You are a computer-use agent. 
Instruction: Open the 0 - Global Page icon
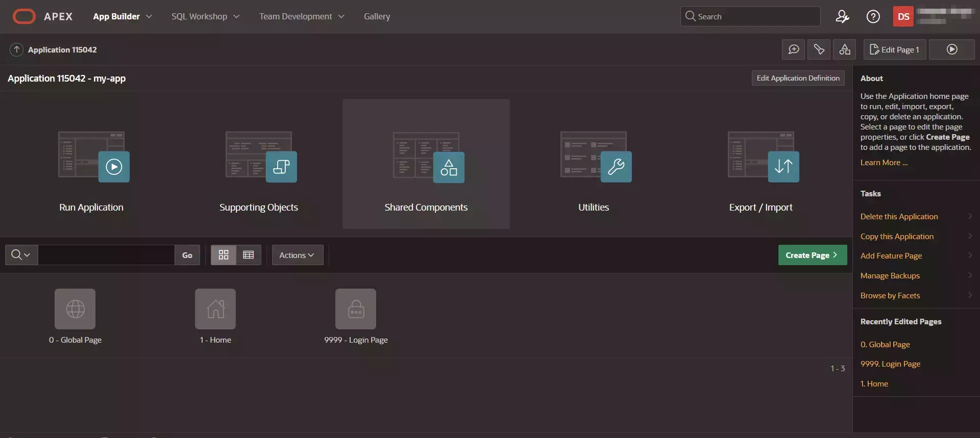(x=75, y=309)
